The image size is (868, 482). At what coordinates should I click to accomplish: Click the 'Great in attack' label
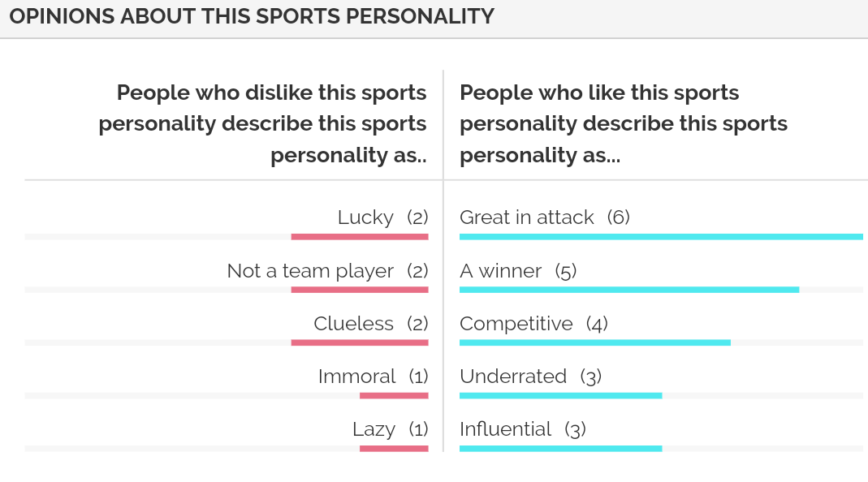coord(527,217)
